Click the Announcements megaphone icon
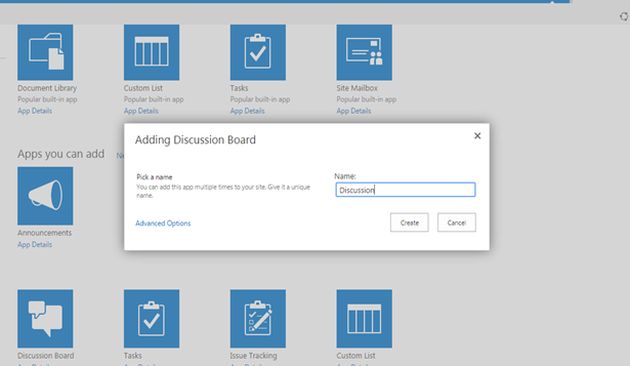Viewport: 630px width, 366px height. pos(45,196)
